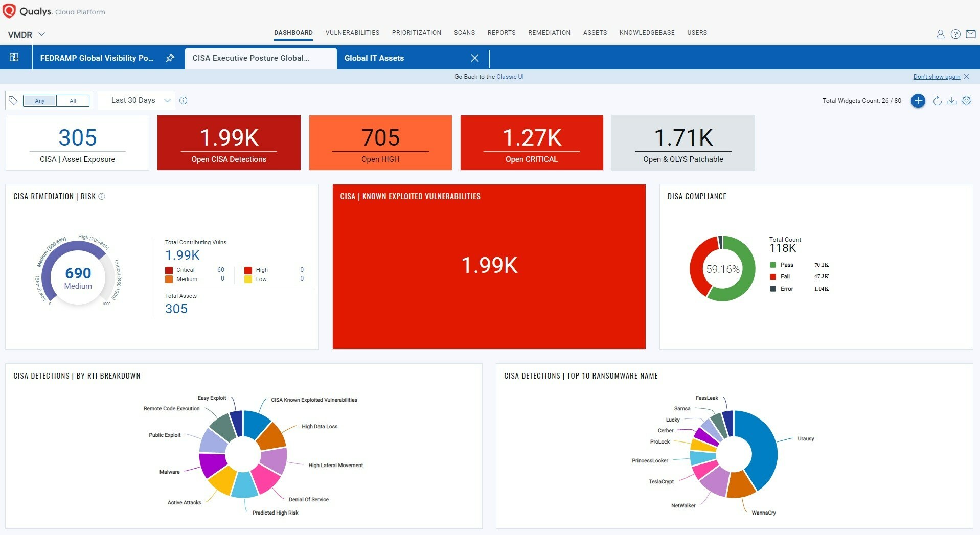This screenshot has height=535, width=980.
Task: Open dashboard settings gear icon
Action: (966, 101)
